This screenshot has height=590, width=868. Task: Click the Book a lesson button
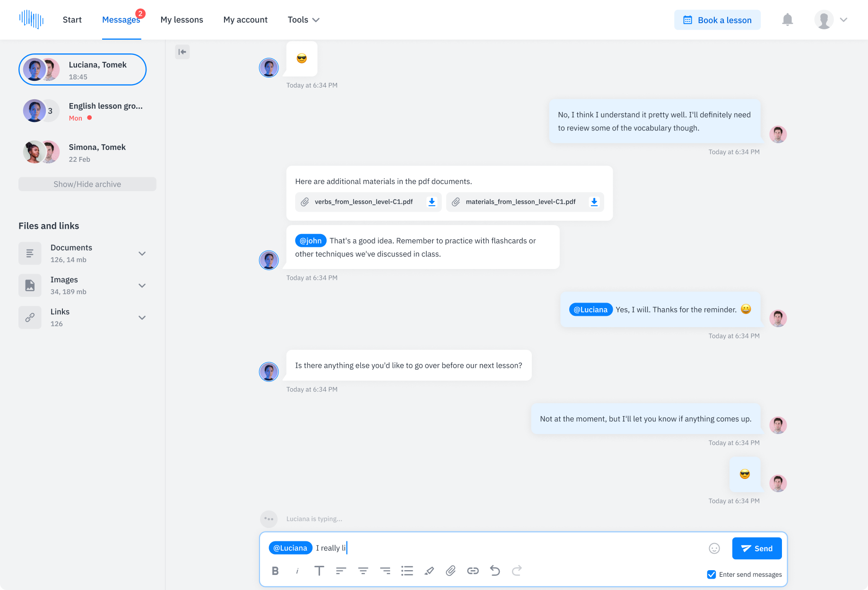[717, 20]
